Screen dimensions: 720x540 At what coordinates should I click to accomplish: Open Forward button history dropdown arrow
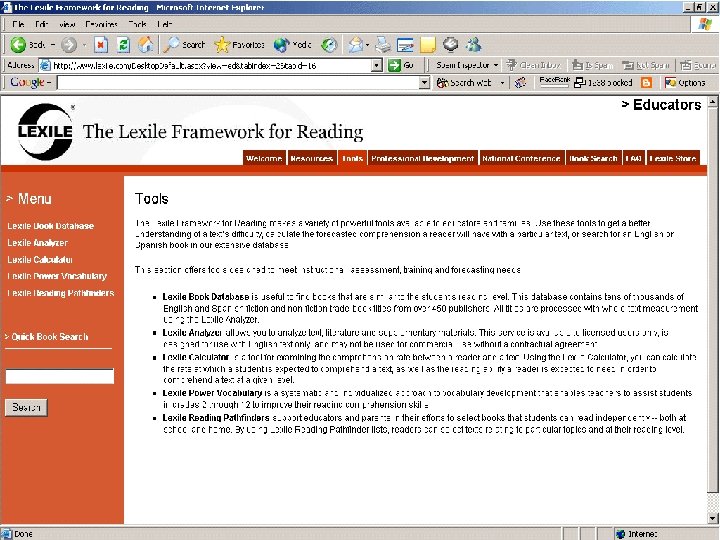pos(84,45)
